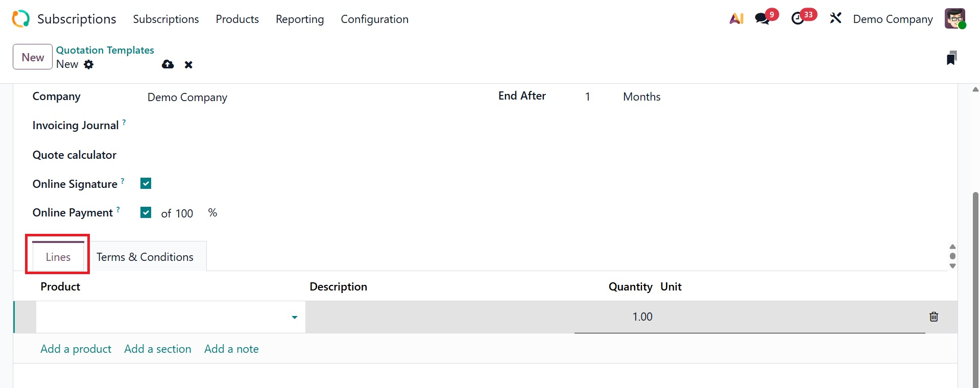Image resolution: width=980 pixels, height=388 pixels.
Task: Open the conversations chat icon
Action: (762, 19)
